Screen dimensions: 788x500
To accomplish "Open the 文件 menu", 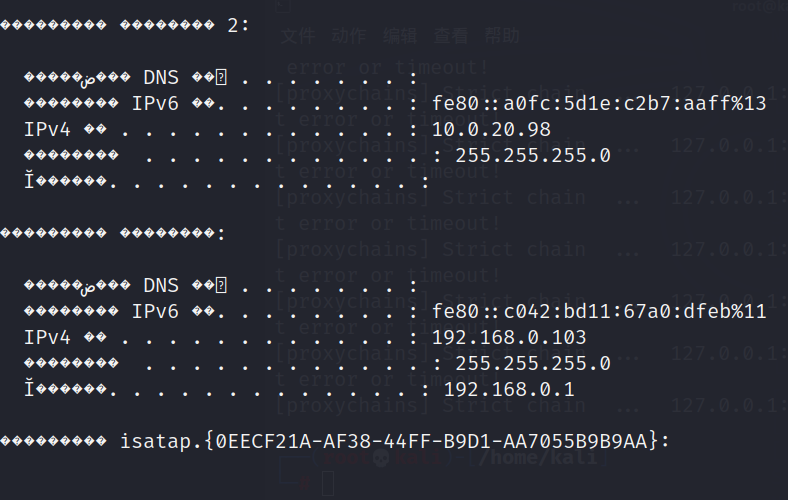I will [x=297, y=36].
